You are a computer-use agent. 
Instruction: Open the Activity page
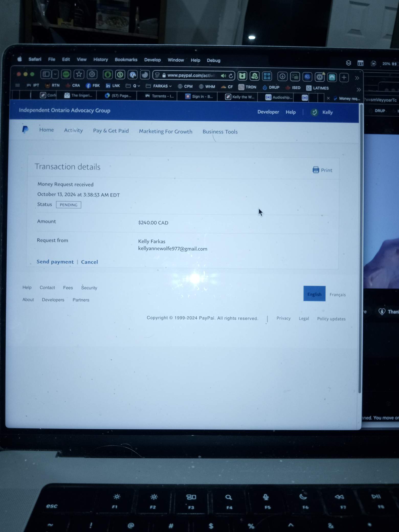point(73,130)
